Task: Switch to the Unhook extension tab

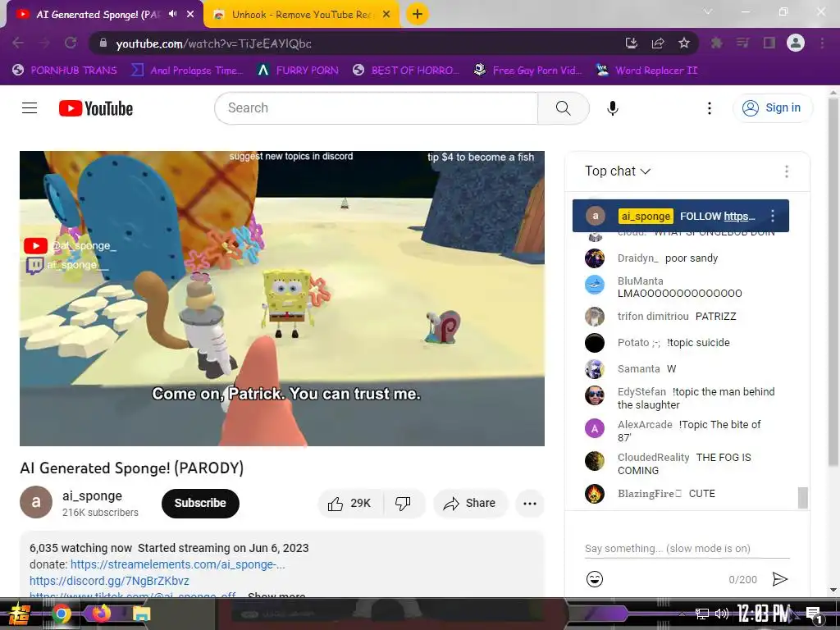Action: [x=302, y=15]
